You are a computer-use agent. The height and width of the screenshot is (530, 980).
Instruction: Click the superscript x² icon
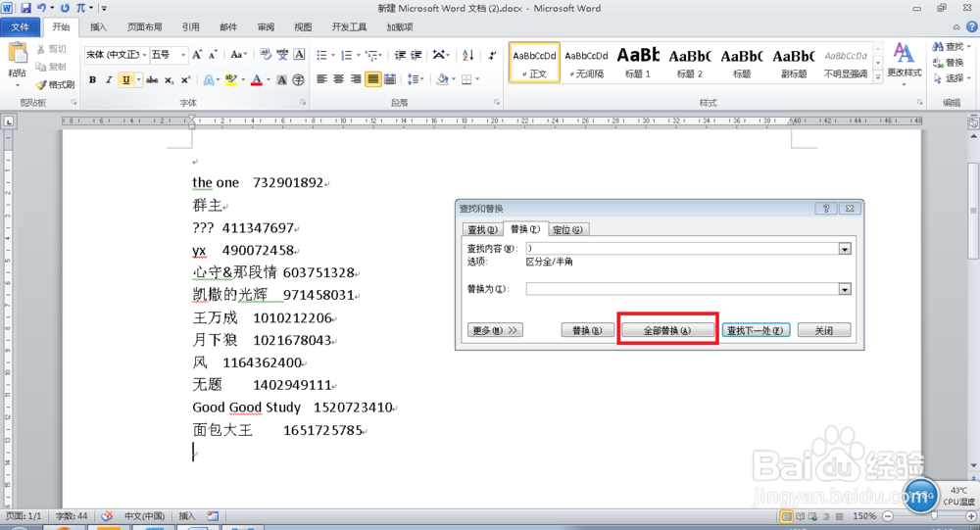[x=185, y=80]
